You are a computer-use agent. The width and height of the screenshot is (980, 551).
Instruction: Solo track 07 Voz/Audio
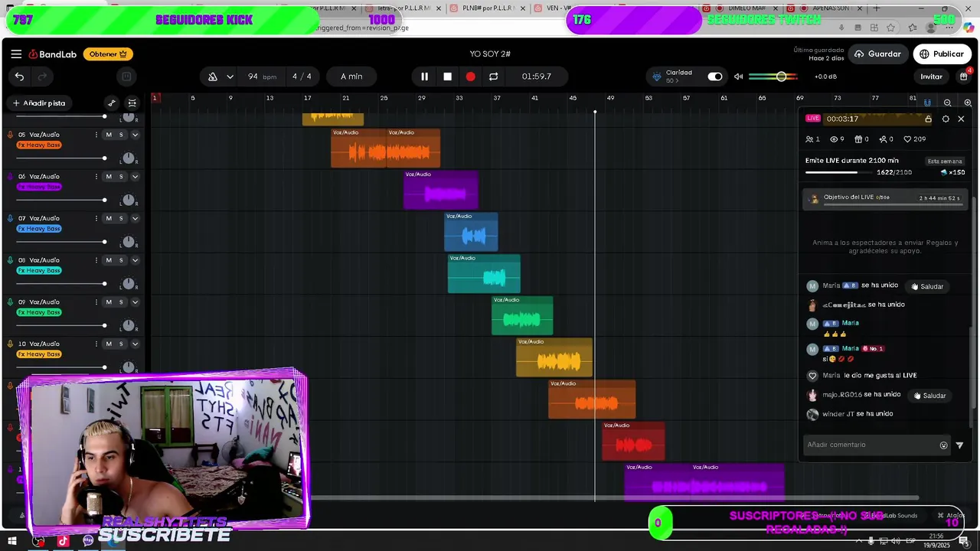click(120, 219)
